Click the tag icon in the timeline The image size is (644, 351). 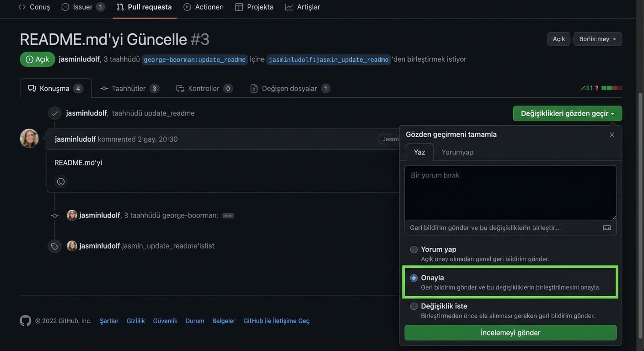tap(55, 246)
